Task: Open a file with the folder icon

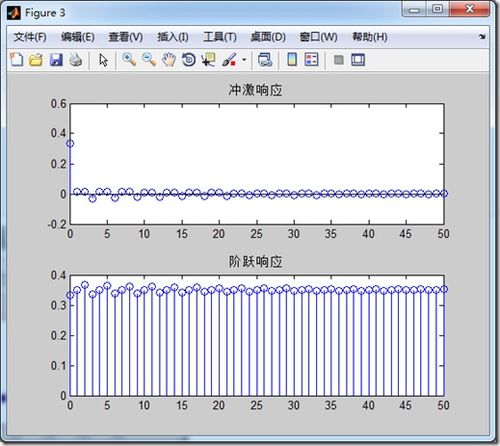Action: (x=36, y=60)
